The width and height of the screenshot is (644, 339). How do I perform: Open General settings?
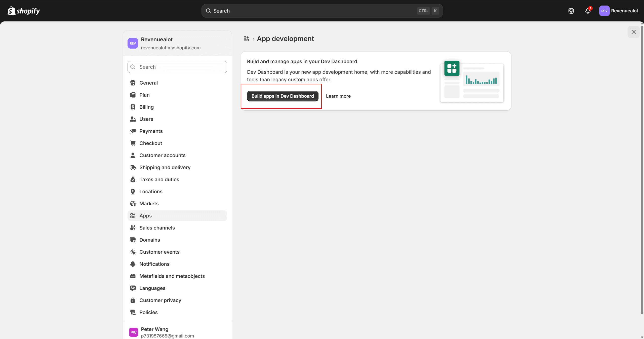(x=149, y=83)
